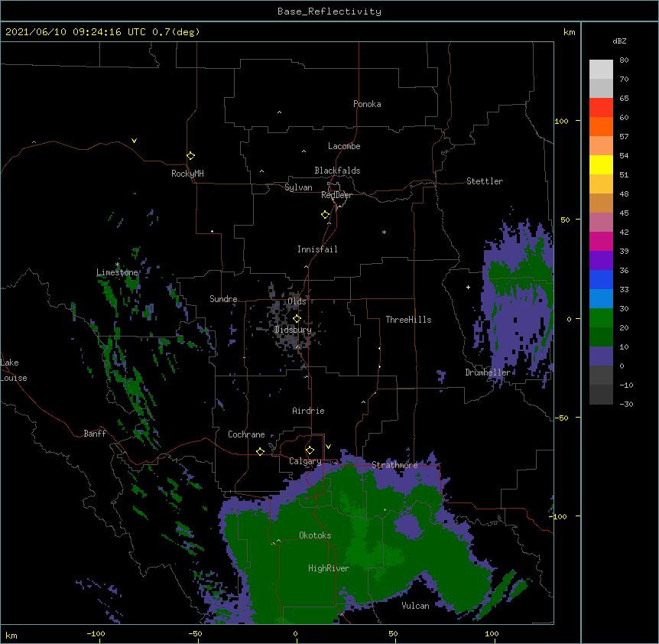Click the Cochrane city label

246,434
